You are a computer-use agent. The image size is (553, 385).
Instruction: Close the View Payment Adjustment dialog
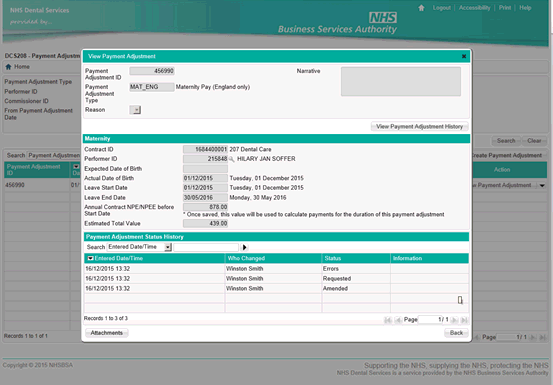(x=464, y=56)
